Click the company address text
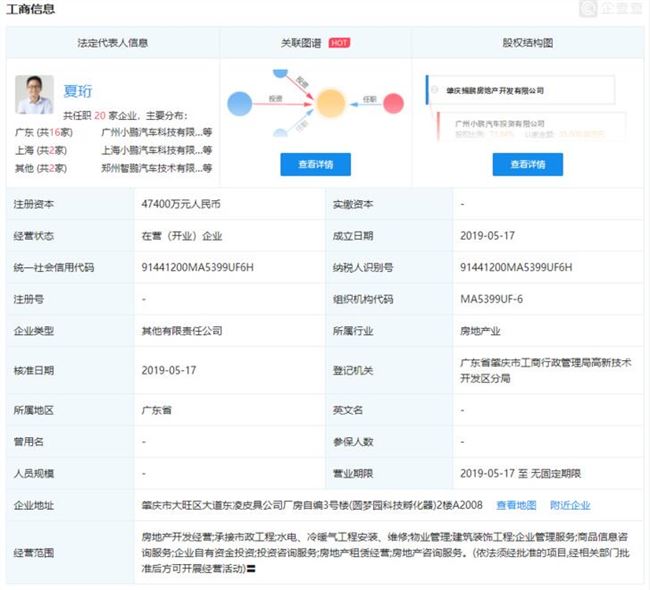The image size is (650, 590). pyautogui.click(x=312, y=505)
